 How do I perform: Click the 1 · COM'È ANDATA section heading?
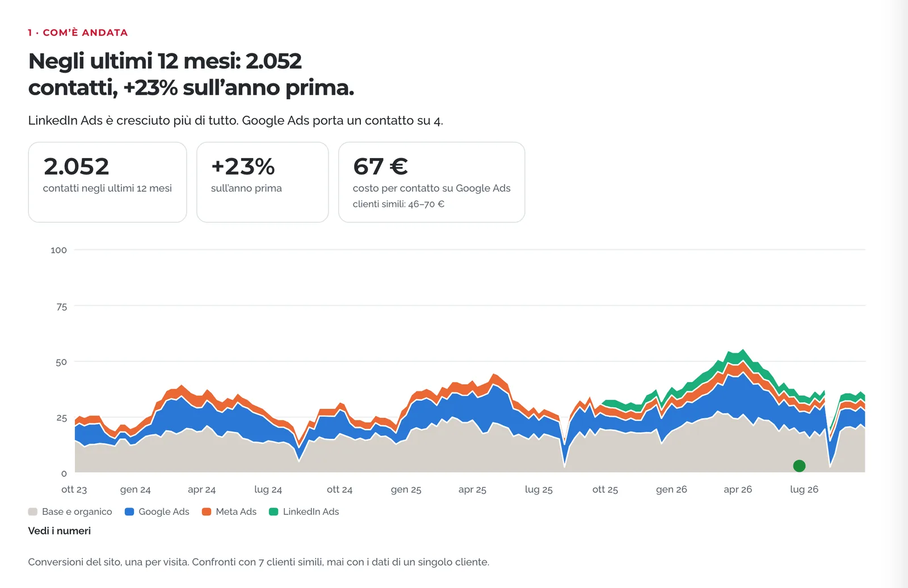(78, 33)
